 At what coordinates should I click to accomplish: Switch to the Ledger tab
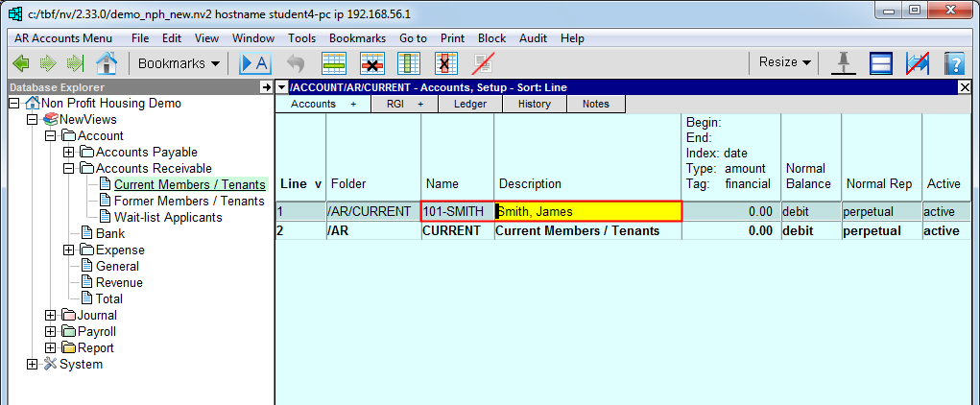click(469, 104)
